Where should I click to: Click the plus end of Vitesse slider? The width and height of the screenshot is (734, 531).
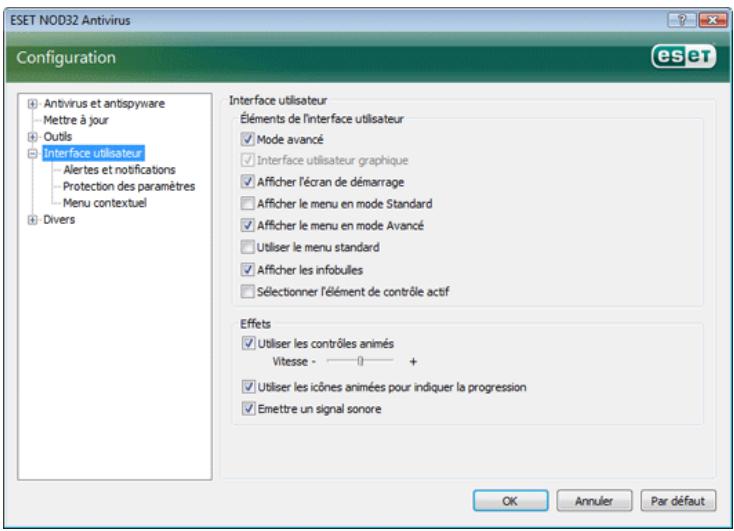(413, 361)
